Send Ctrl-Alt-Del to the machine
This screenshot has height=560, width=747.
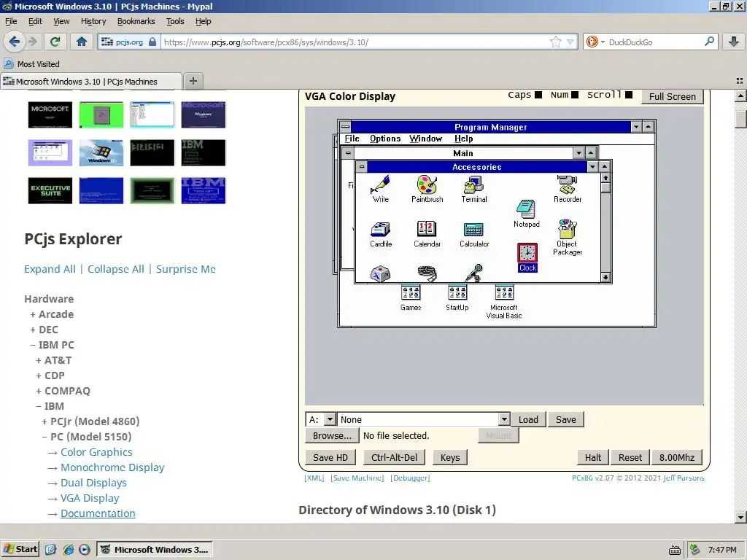point(394,458)
